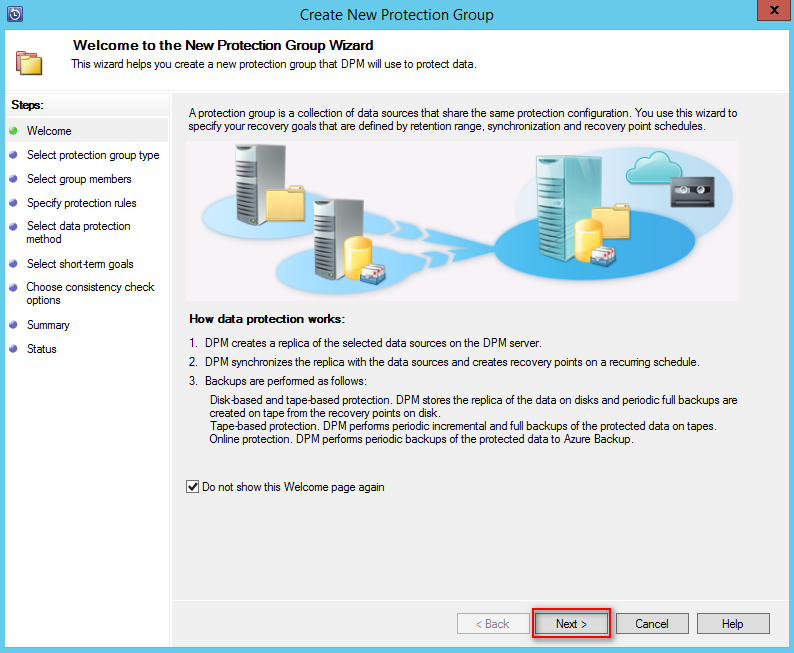This screenshot has height=653, width=794.
Task: Click the bullet beside Specify protection rules
Action: click(x=14, y=202)
